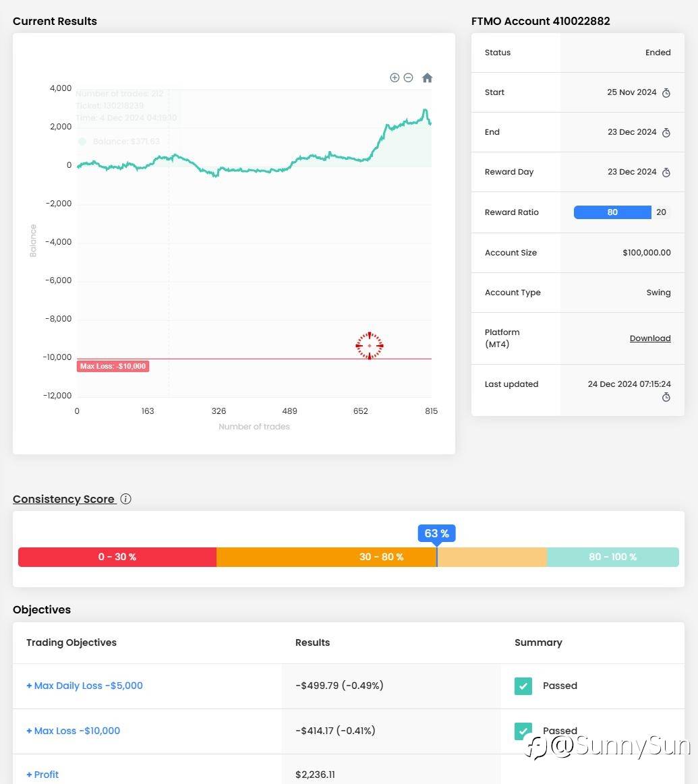Click the Status value Ended
Image resolution: width=698 pixels, height=784 pixels.
pyautogui.click(x=658, y=53)
